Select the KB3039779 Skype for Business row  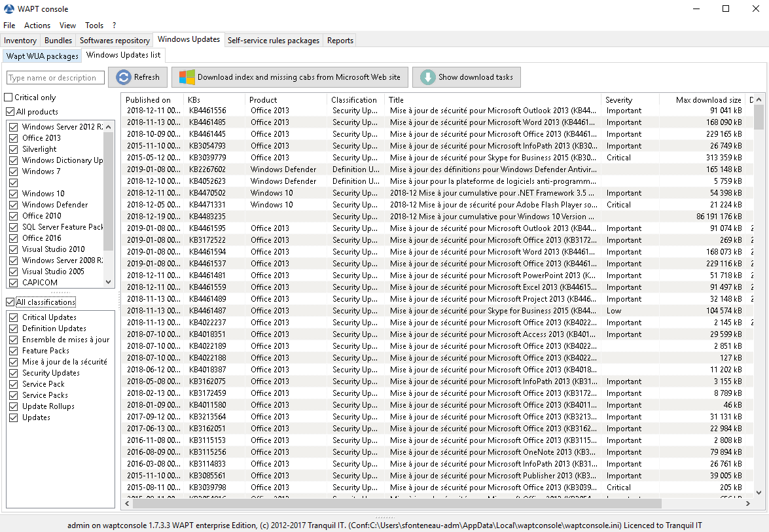click(437, 158)
